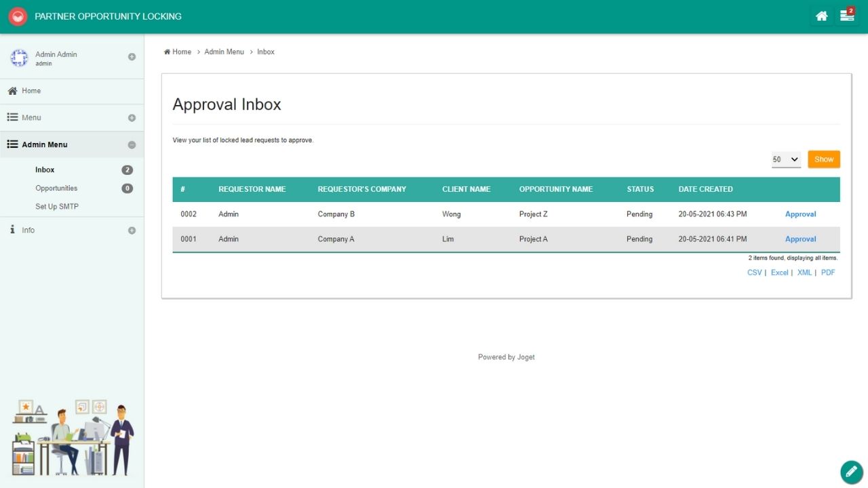Expand the Menu sidebar section
The image size is (868, 488).
pos(132,118)
